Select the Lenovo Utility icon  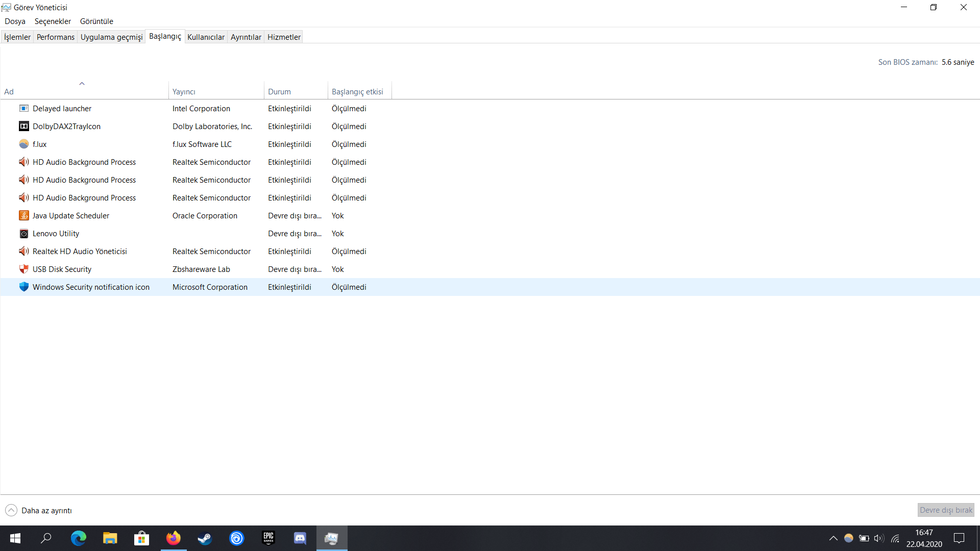23,234
